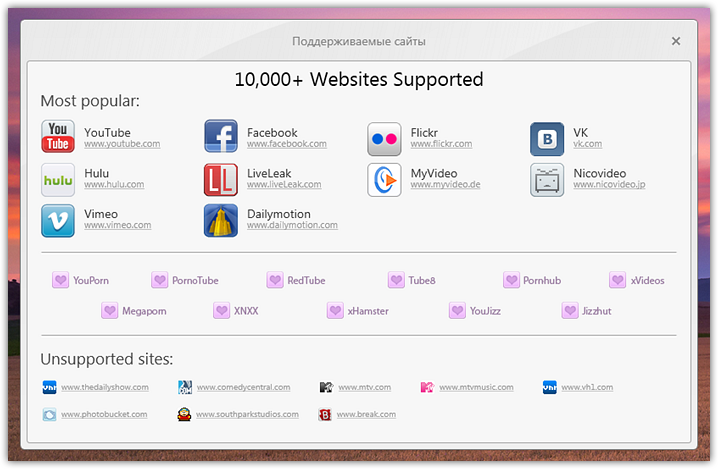Open the www.dailymotion.com link
Viewport: 718px width, 469px height.
tap(293, 225)
